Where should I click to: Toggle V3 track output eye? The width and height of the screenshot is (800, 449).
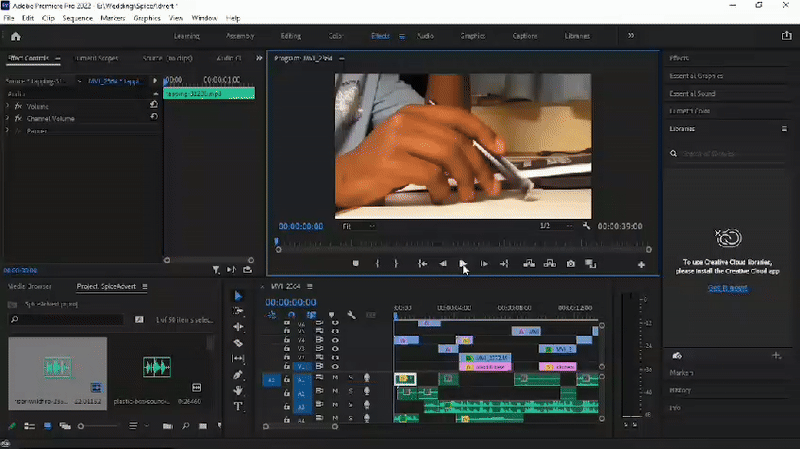pyautogui.click(x=335, y=349)
